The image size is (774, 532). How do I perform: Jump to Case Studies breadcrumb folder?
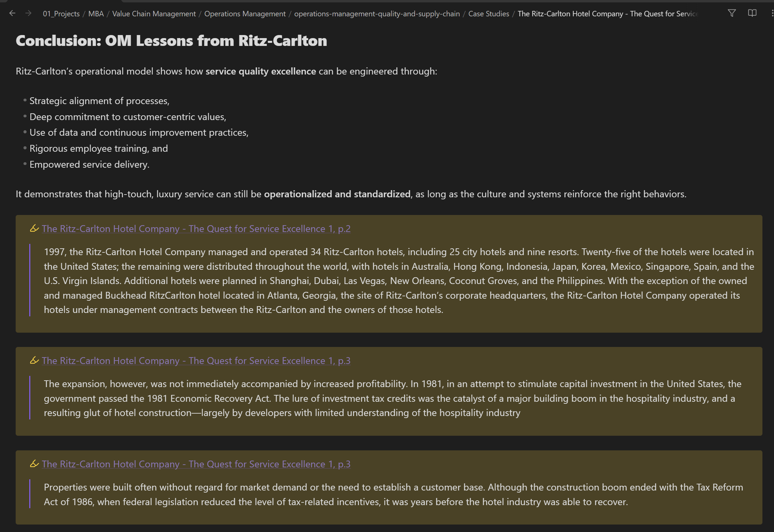pyautogui.click(x=488, y=14)
